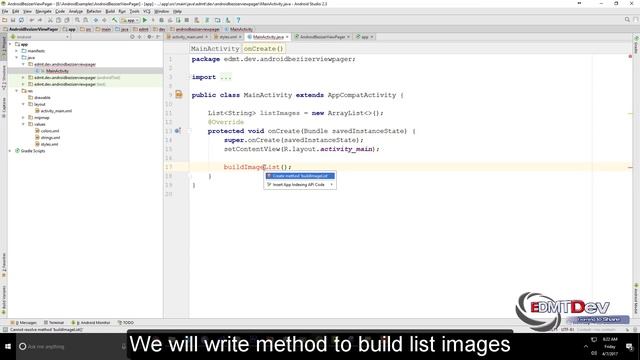This screenshot has height=360, width=640.
Task: Select strings.xml in project tree
Action: (50, 138)
